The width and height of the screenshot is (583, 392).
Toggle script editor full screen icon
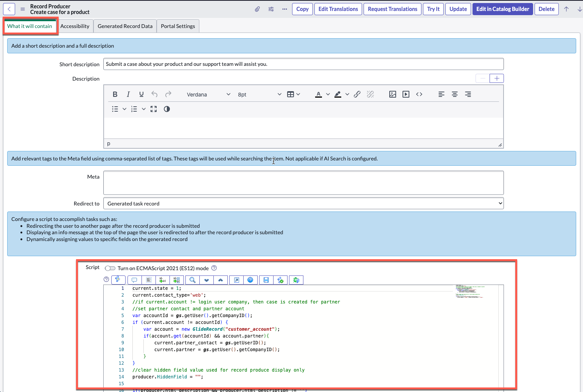pos(236,280)
